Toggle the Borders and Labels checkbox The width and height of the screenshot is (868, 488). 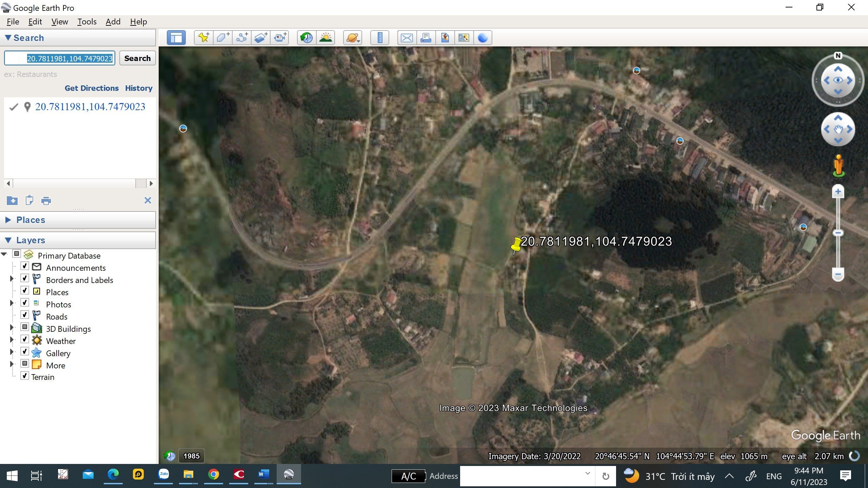pos(24,278)
